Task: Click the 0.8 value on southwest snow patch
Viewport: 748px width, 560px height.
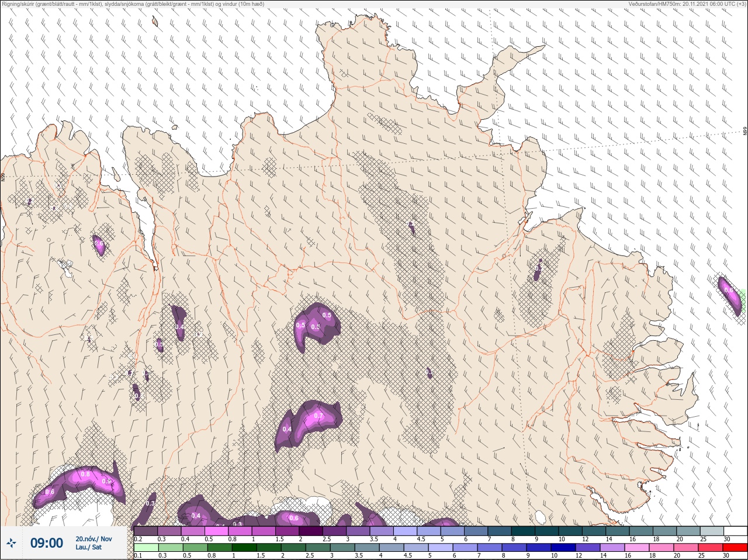Action: [85, 474]
